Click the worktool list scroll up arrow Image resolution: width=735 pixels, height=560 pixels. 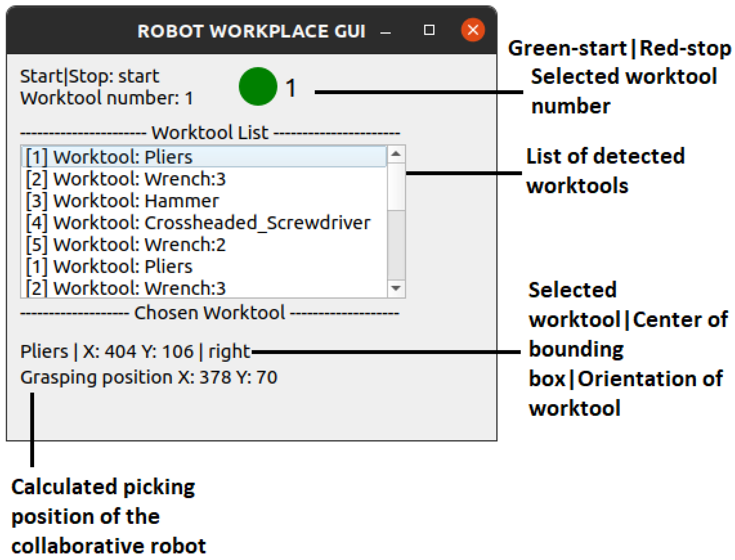pyautogui.click(x=396, y=154)
